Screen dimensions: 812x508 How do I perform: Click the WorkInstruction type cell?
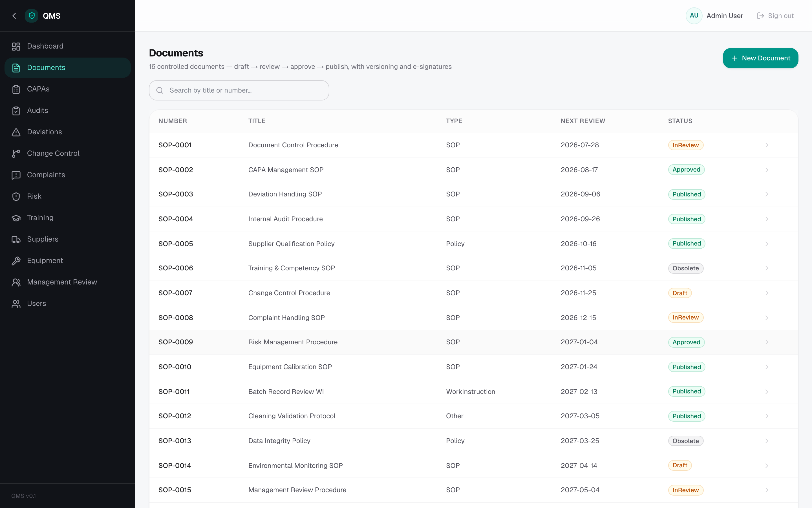point(470,391)
